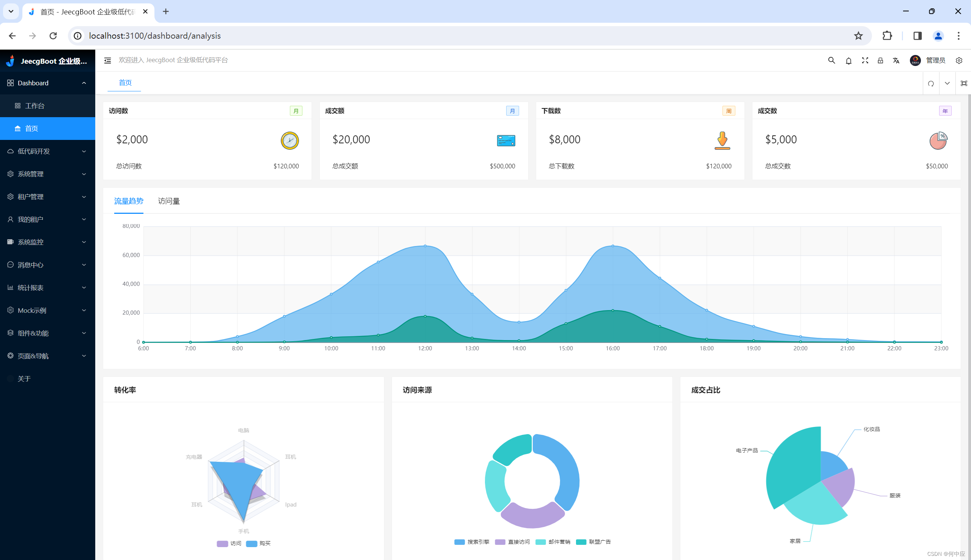Open the language translate icon
971x560 pixels.
pyautogui.click(x=896, y=60)
